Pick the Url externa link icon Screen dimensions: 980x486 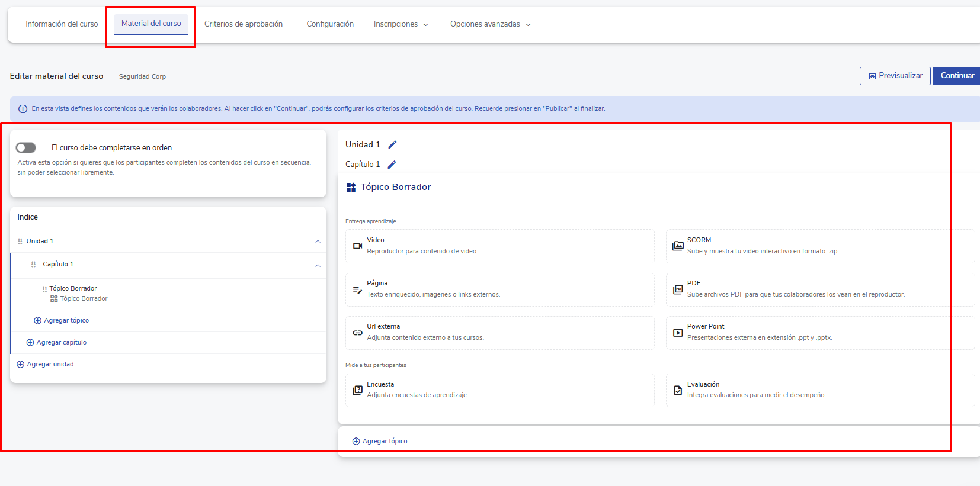click(357, 333)
